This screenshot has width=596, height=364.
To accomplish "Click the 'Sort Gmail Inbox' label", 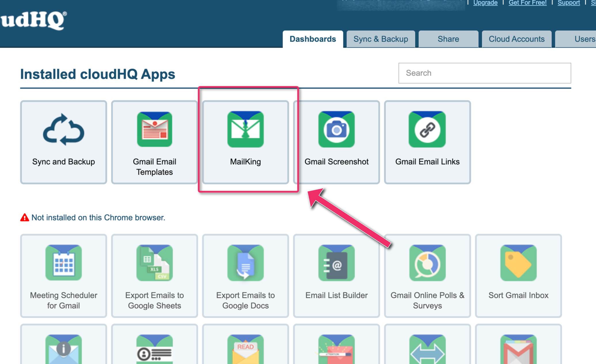I will tap(519, 295).
